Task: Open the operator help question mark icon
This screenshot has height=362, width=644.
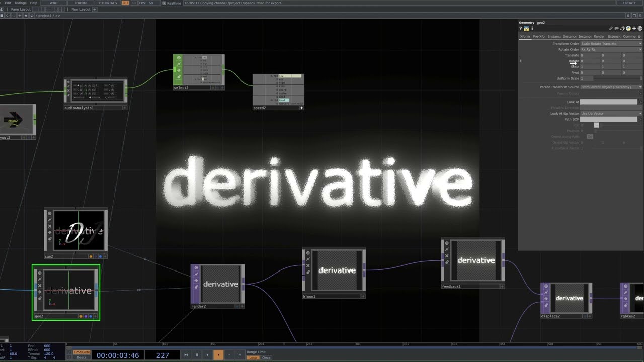Action: (520, 29)
